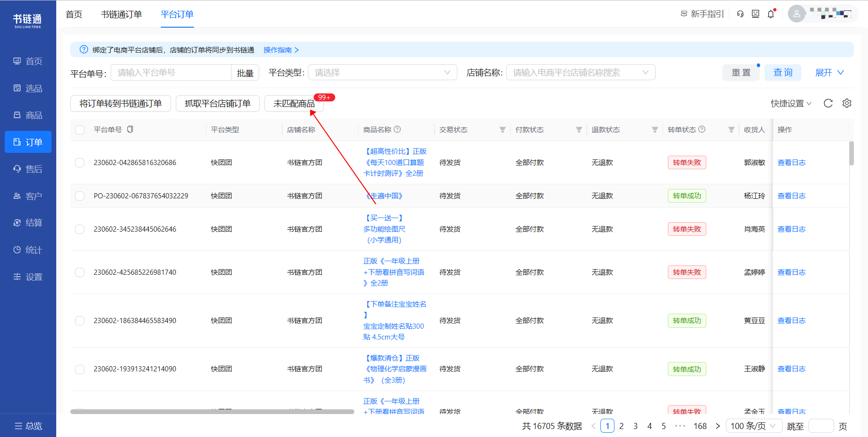Open the 统计 sidebar section
Image resolution: width=868 pixels, height=437 pixels.
(28, 250)
